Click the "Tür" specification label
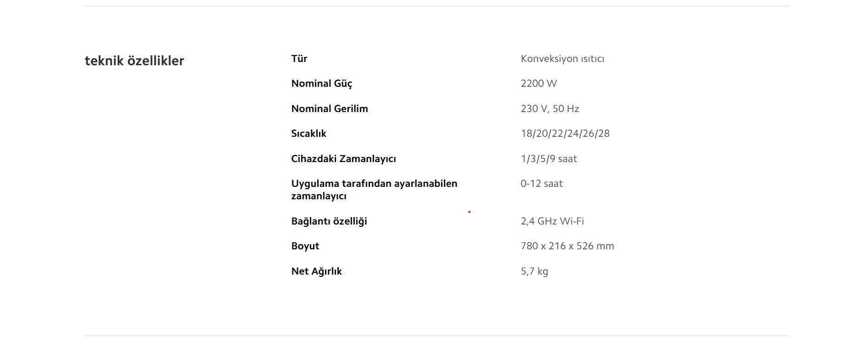The height and width of the screenshot is (343, 868). [299, 59]
